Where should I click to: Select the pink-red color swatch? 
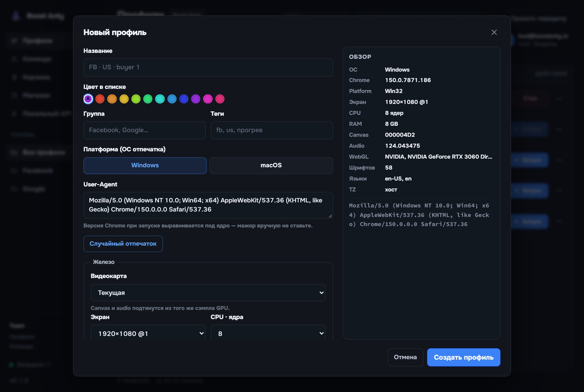220,99
